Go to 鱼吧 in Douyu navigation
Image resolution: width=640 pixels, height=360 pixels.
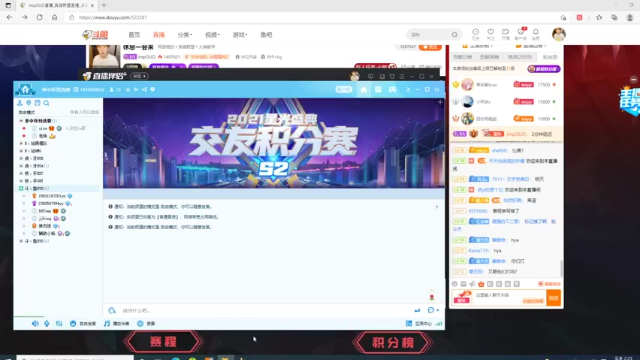[266, 35]
